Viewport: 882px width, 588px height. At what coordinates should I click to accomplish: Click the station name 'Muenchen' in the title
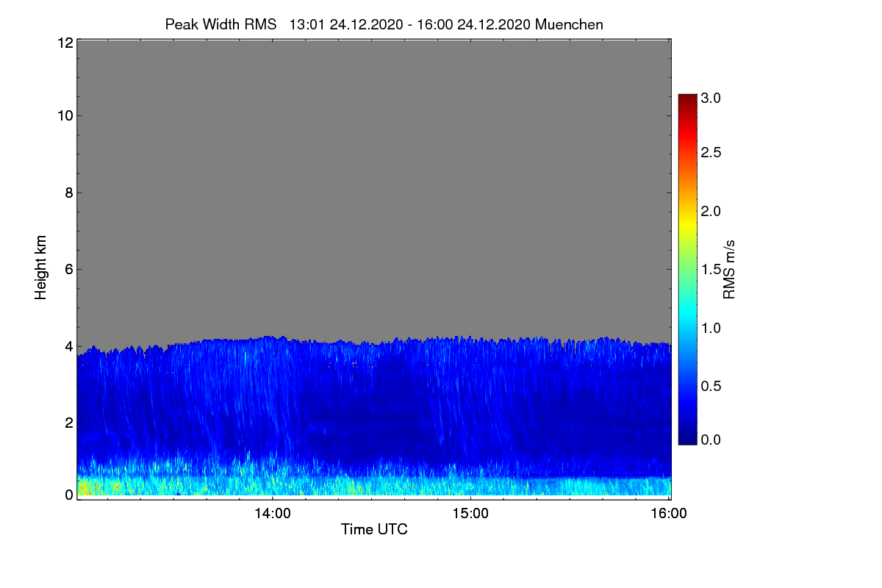(570, 24)
